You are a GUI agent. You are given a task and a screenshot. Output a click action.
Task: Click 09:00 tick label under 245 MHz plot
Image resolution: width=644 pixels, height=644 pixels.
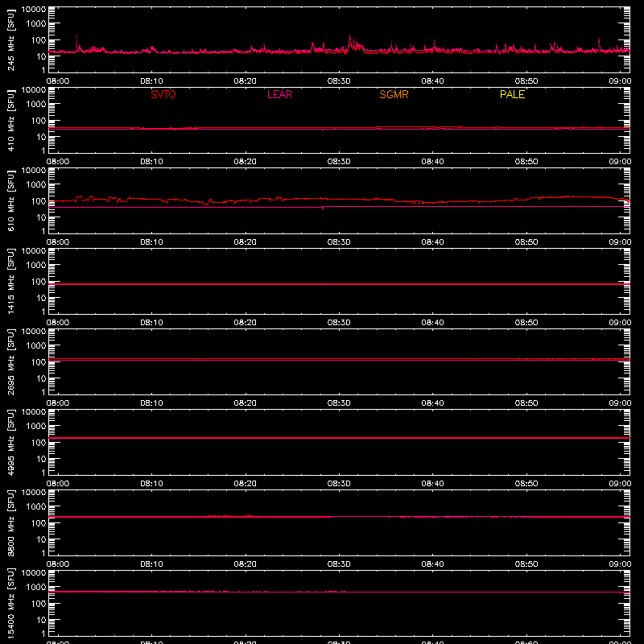620,81
